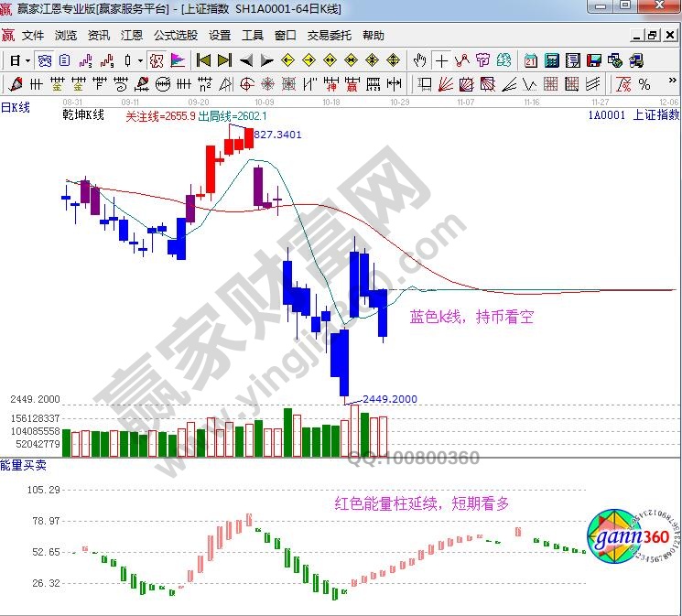Click the 能量买卖 indicator label
682x616 pixels.
tap(24, 465)
